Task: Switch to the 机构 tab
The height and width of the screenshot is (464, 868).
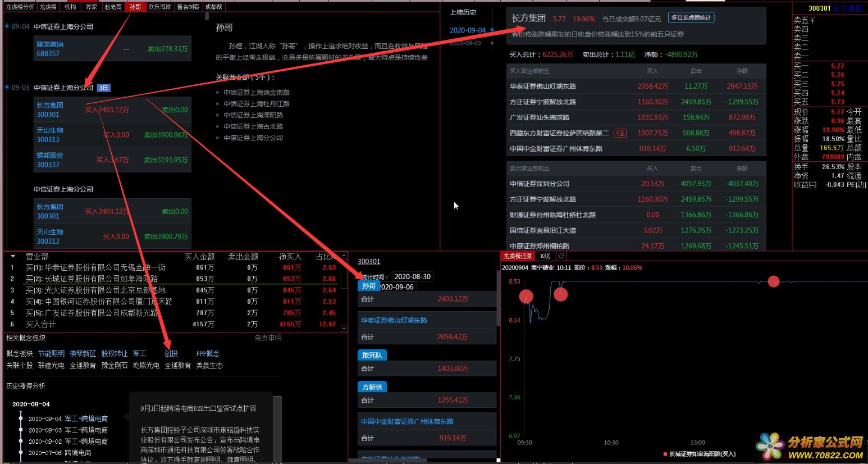Action: 70,7
